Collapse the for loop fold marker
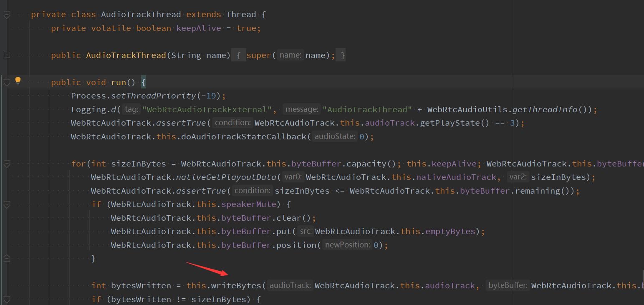644x305 pixels. [x=7, y=164]
